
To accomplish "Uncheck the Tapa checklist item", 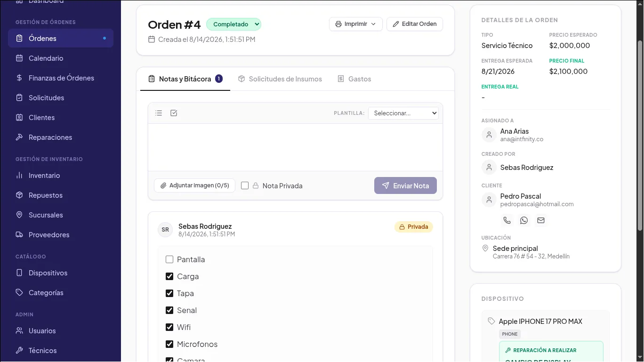I will [x=169, y=293].
